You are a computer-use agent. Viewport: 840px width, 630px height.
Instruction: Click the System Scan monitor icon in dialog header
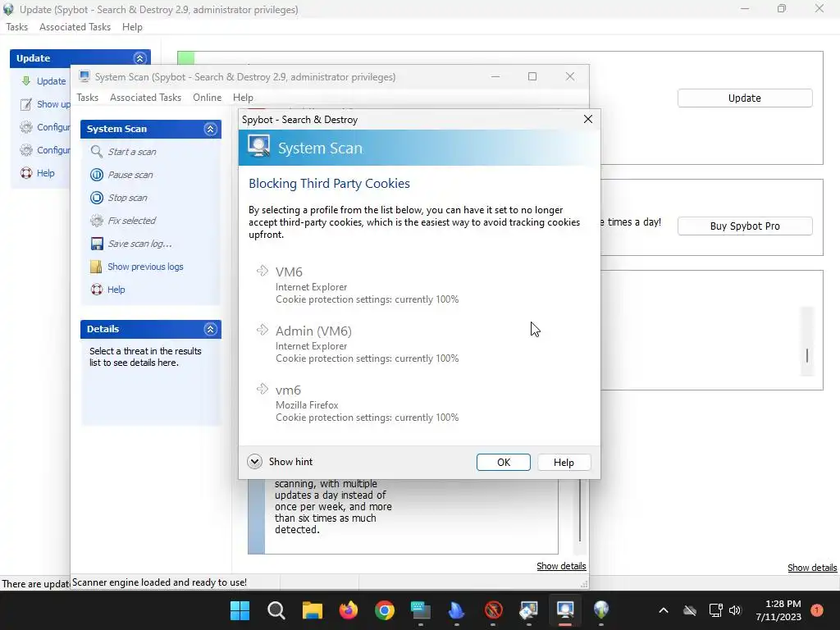[x=258, y=146]
